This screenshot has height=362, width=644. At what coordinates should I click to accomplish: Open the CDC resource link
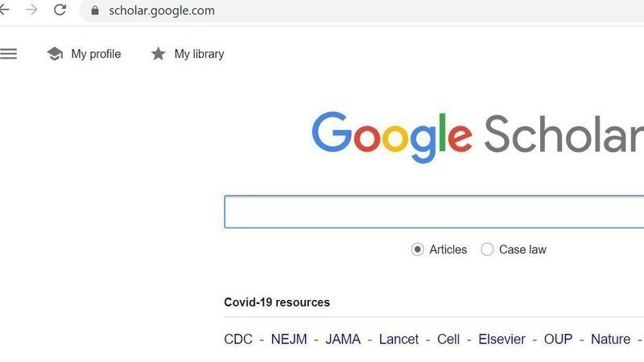[238, 339]
